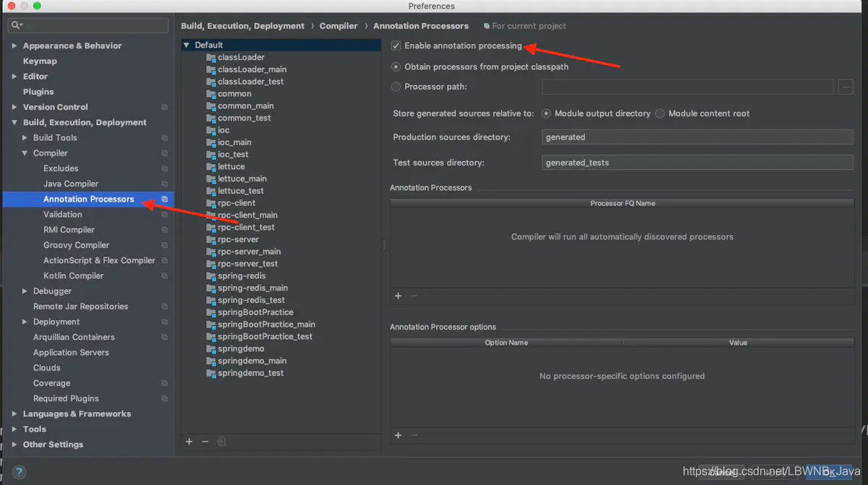The image size is (868, 485).
Task: Expand the Other Settings section
Action: pyautogui.click(x=14, y=445)
